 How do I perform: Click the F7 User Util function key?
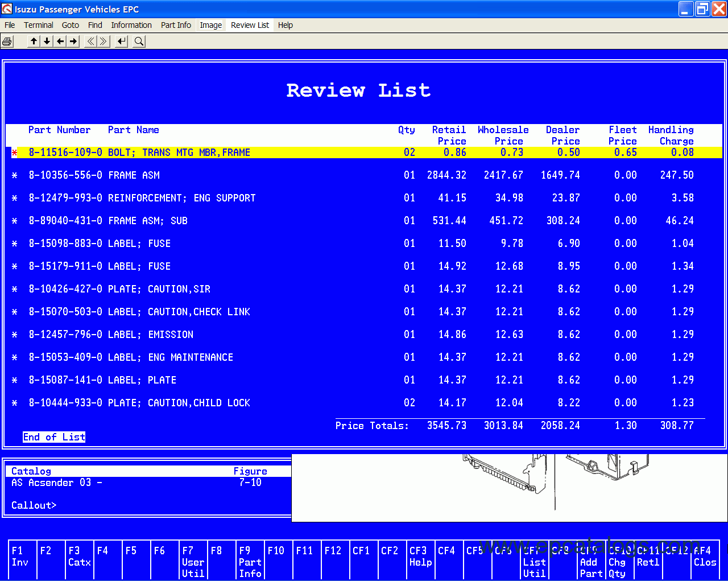click(x=193, y=560)
